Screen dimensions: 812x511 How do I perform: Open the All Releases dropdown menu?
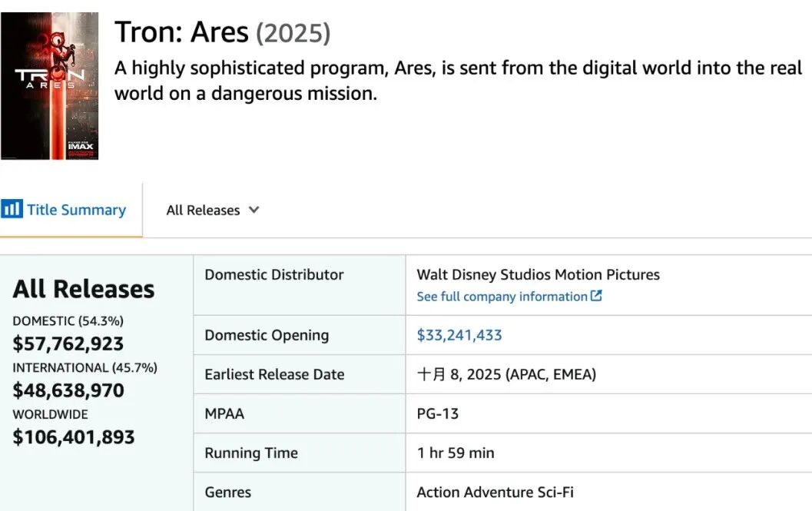point(203,211)
